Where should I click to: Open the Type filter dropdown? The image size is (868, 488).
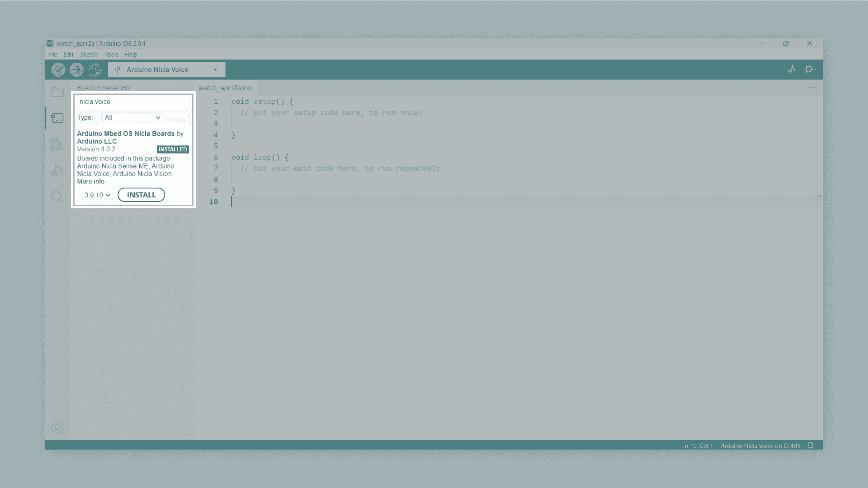coord(132,117)
